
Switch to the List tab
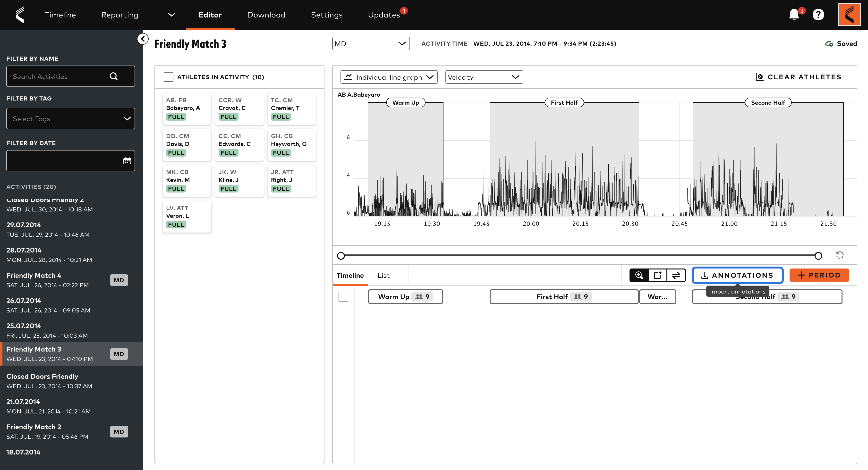pyautogui.click(x=383, y=275)
